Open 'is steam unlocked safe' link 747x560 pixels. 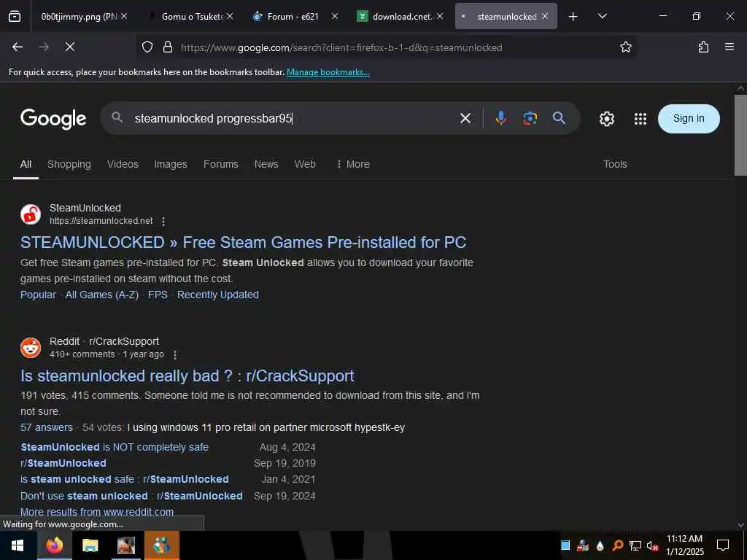point(124,479)
